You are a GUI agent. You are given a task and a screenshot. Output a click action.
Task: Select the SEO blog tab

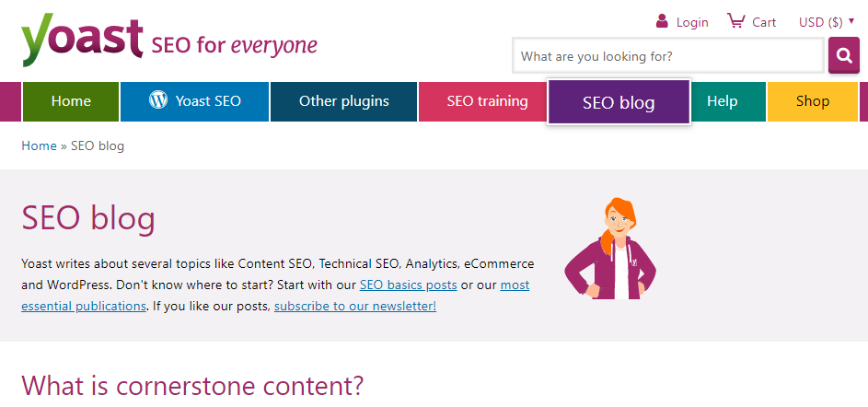coord(619,102)
